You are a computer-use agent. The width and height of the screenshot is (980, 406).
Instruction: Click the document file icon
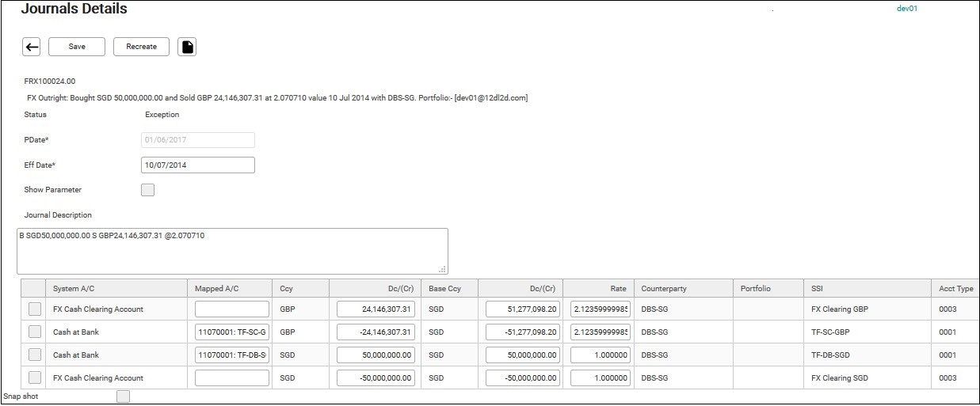click(187, 47)
